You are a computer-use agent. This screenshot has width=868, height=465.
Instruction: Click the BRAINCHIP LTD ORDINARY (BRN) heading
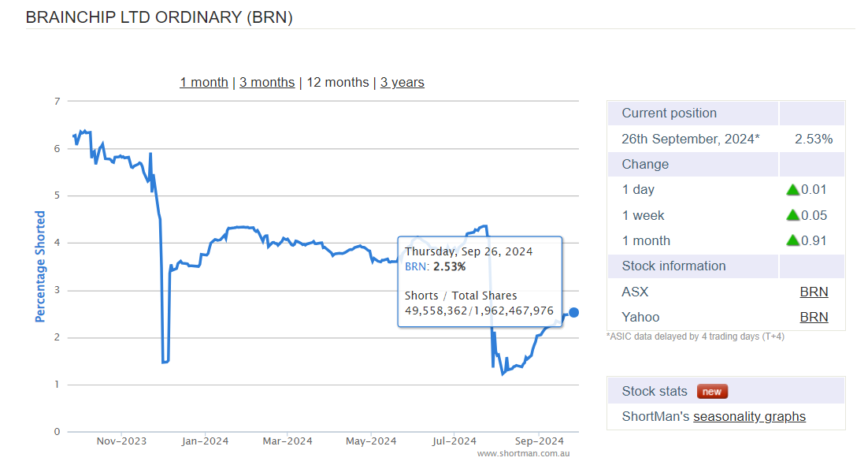(159, 17)
